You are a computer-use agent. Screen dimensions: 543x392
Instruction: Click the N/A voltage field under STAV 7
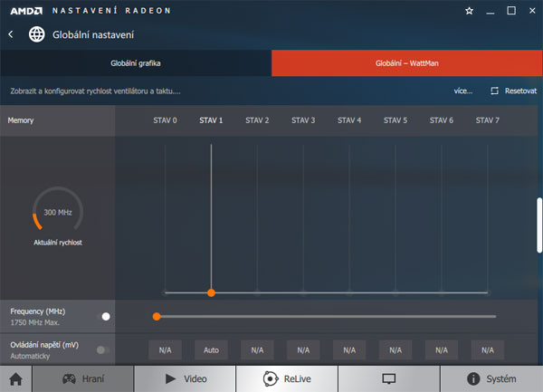pos(488,350)
